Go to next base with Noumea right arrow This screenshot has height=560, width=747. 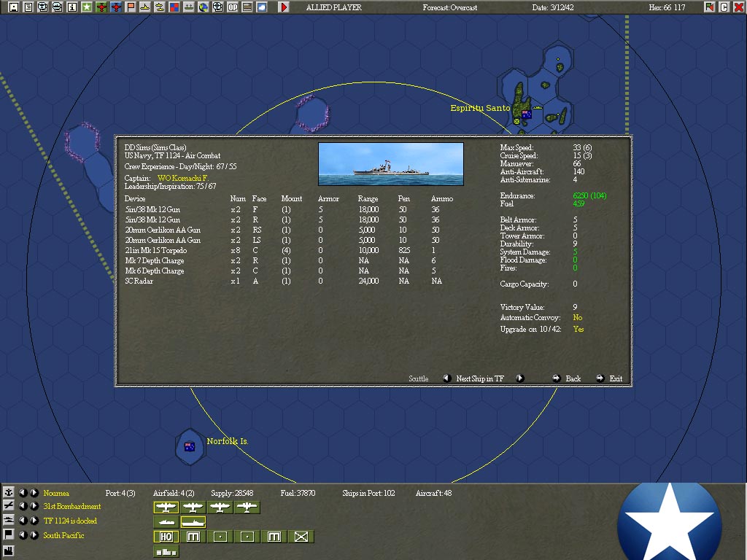tap(34, 492)
